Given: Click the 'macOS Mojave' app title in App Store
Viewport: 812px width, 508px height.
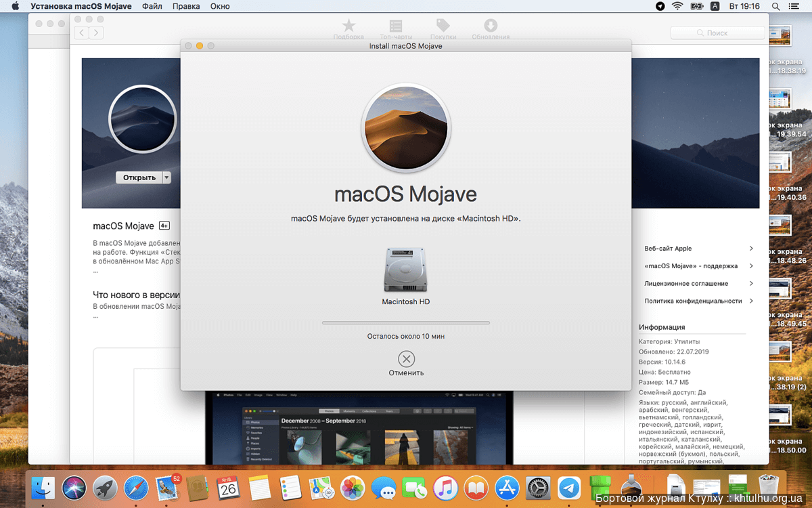Looking at the screenshot, I should pyautogui.click(x=123, y=226).
